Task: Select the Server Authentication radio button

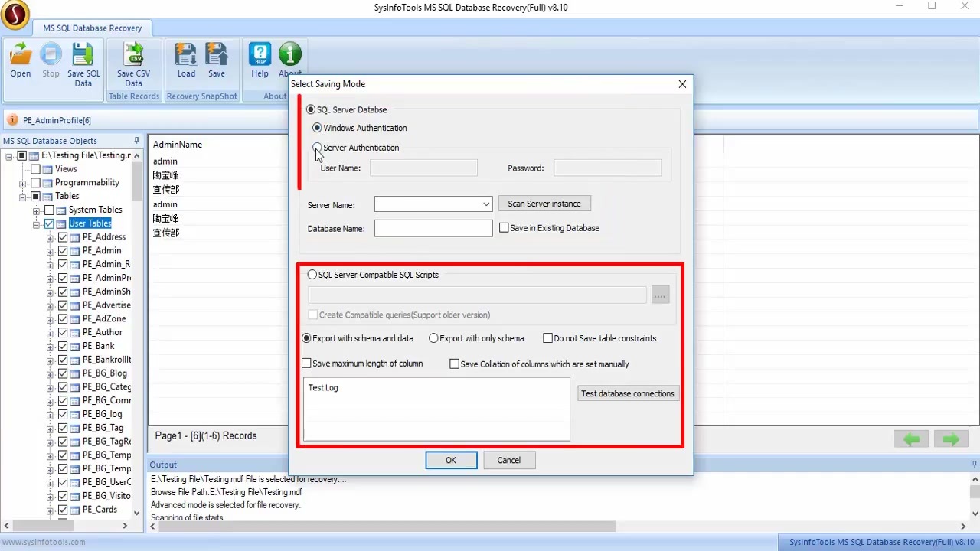Action: [x=317, y=148]
